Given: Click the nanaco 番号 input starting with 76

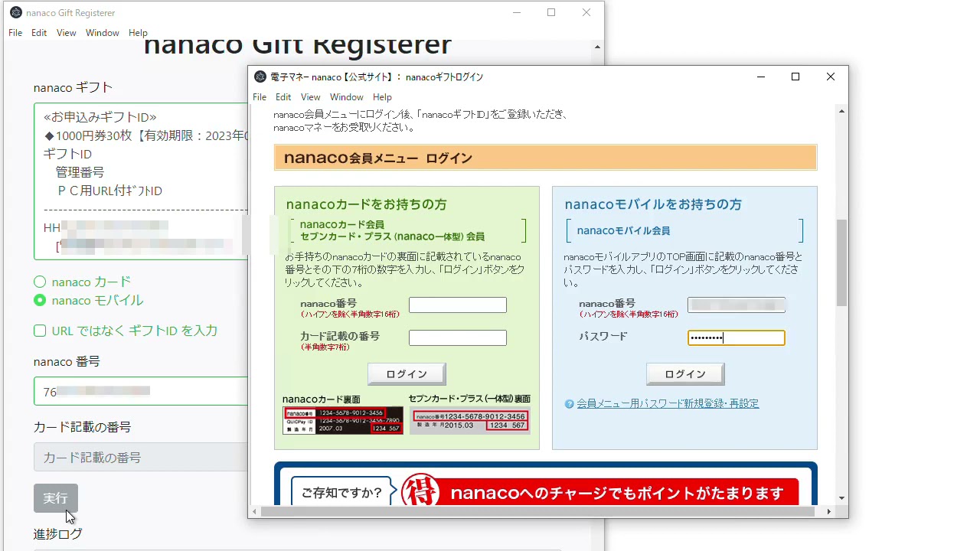Looking at the screenshot, I should tap(141, 391).
